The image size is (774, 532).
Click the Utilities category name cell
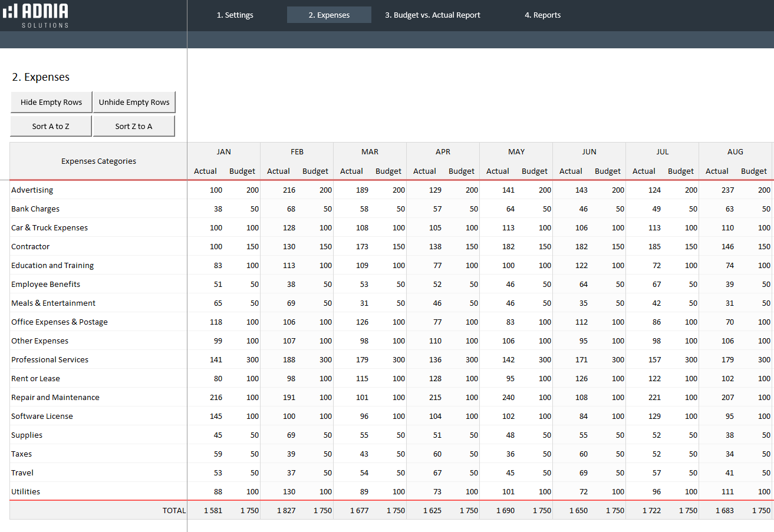pos(26,492)
